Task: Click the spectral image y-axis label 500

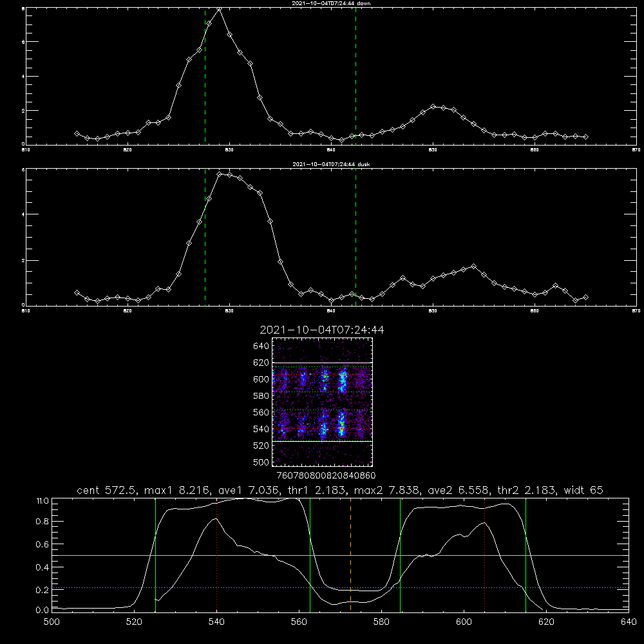Action: 261,462
